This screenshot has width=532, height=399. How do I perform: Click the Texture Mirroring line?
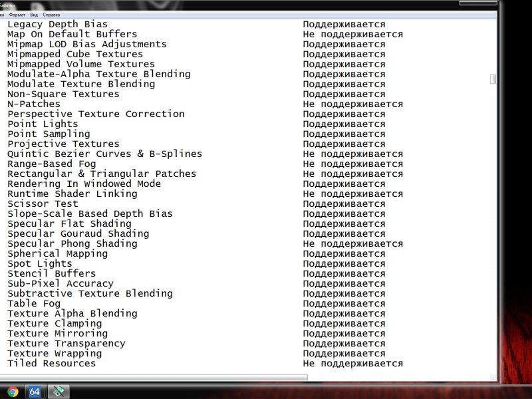click(x=57, y=334)
